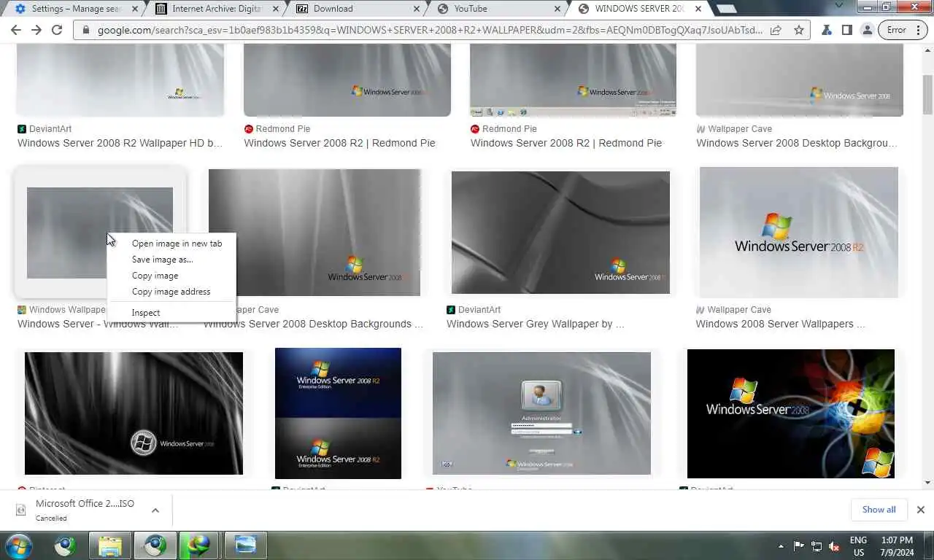
Task: Open the first pinned globe browser taskbar icon
Action: click(x=66, y=545)
